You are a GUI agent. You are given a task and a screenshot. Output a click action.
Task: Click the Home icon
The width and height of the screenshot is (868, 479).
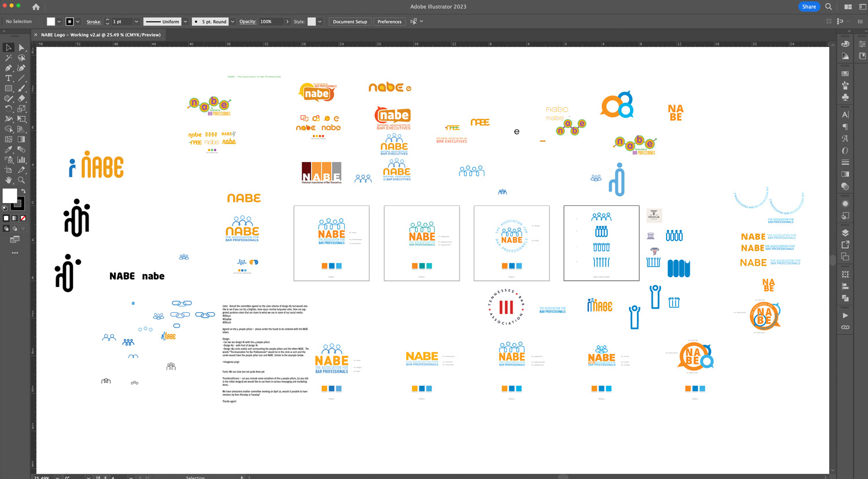click(36, 7)
